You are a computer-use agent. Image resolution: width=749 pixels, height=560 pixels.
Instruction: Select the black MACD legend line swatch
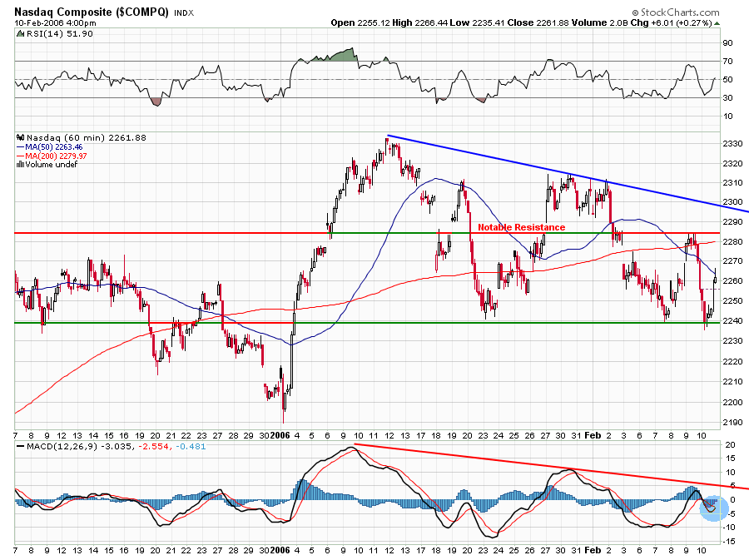point(21,447)
